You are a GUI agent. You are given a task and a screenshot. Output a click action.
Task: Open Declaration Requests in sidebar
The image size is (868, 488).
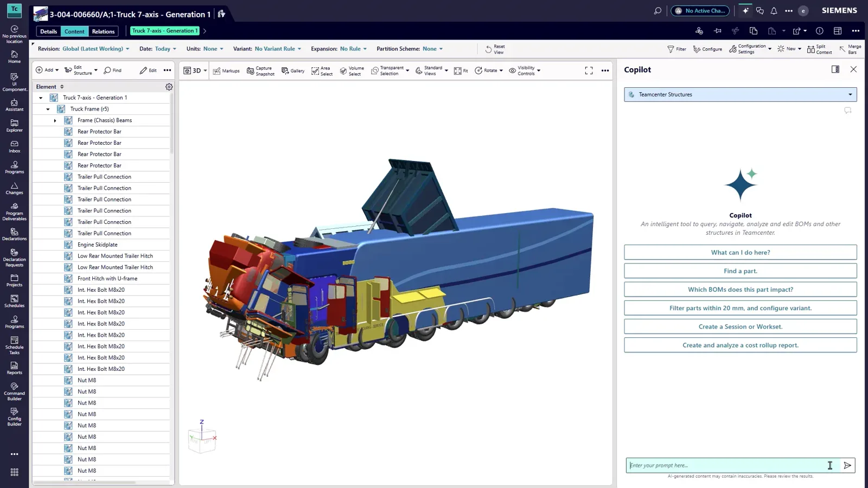coord(14,258)
